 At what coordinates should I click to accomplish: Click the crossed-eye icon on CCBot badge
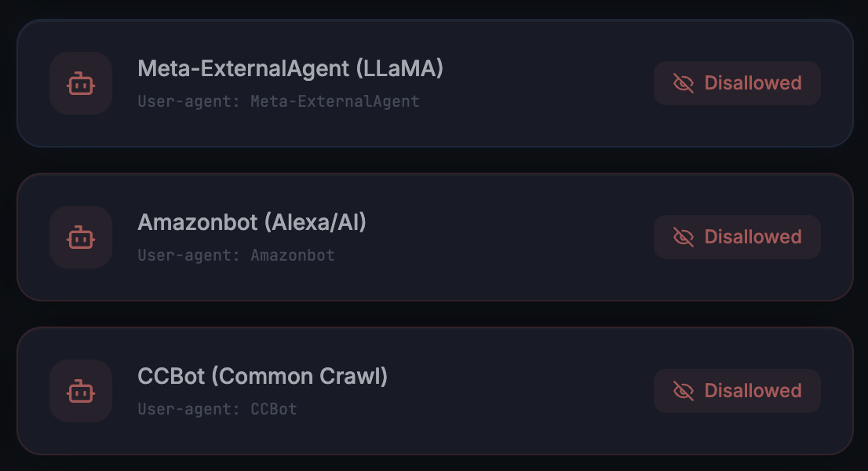click(682, 390)
